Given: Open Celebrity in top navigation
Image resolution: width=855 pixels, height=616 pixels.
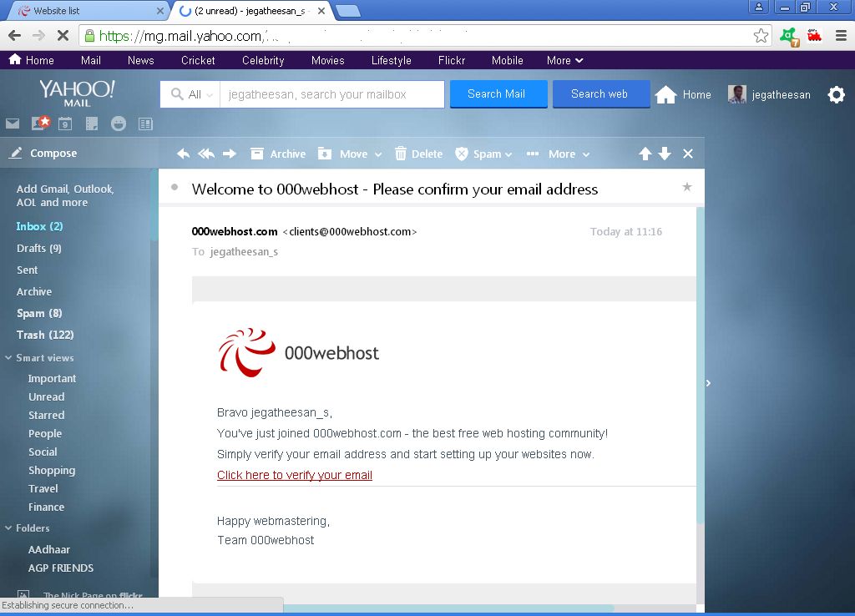Looking at the screenshot, I should click(263, 60).
